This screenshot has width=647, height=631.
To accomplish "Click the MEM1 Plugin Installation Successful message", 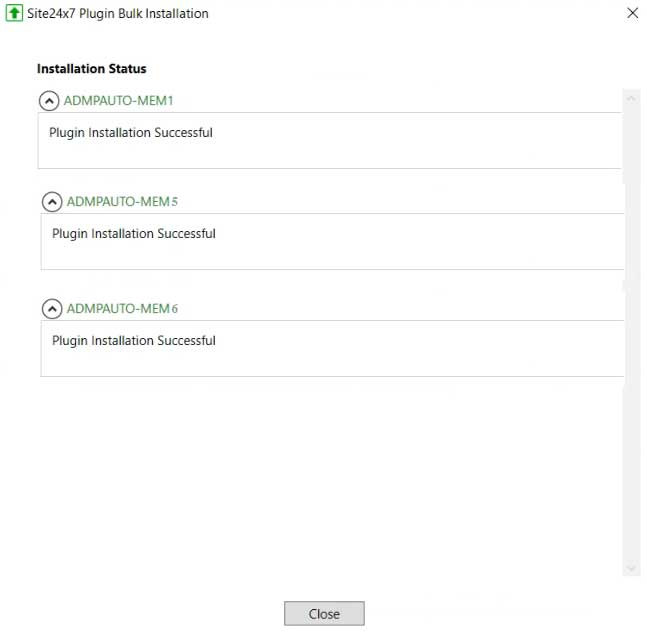I will (131, 133).
